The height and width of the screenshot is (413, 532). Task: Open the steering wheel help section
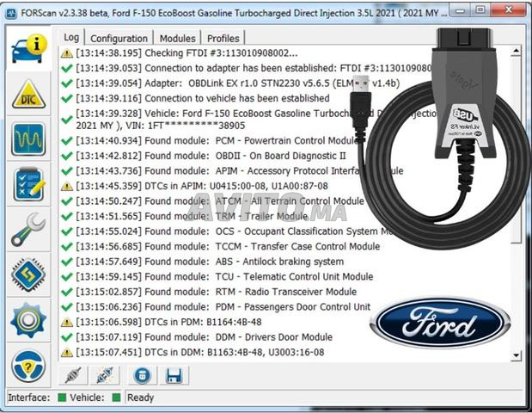point(29,366)
